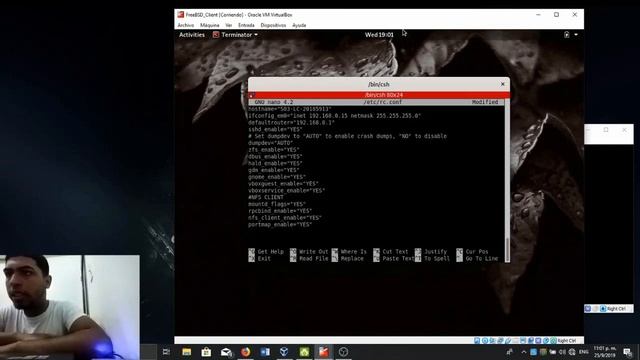Click the hald_enable="YES" line

(x=275, y=163)
